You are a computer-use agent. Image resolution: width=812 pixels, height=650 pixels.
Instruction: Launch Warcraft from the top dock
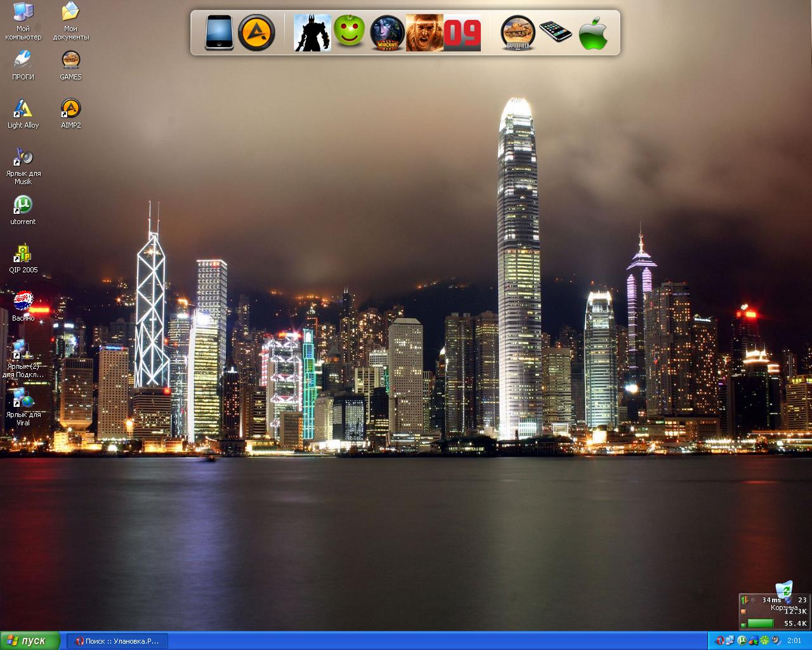coord(387,33)
